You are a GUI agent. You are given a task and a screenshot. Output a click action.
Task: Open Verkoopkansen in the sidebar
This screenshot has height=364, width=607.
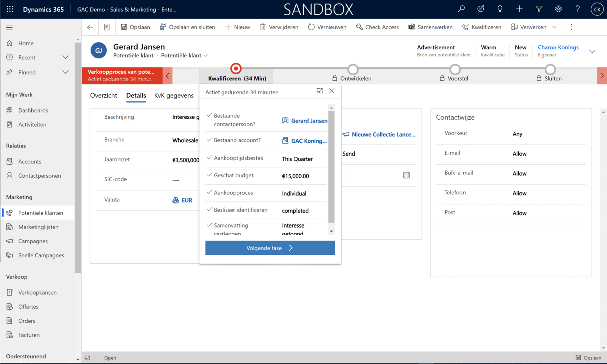point(37,292)
